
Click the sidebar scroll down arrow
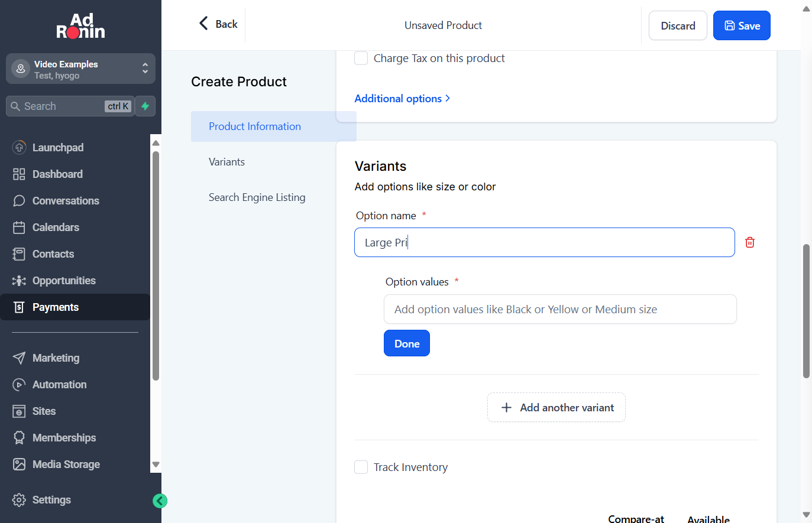pyautogui.click(x=156, y=464)
